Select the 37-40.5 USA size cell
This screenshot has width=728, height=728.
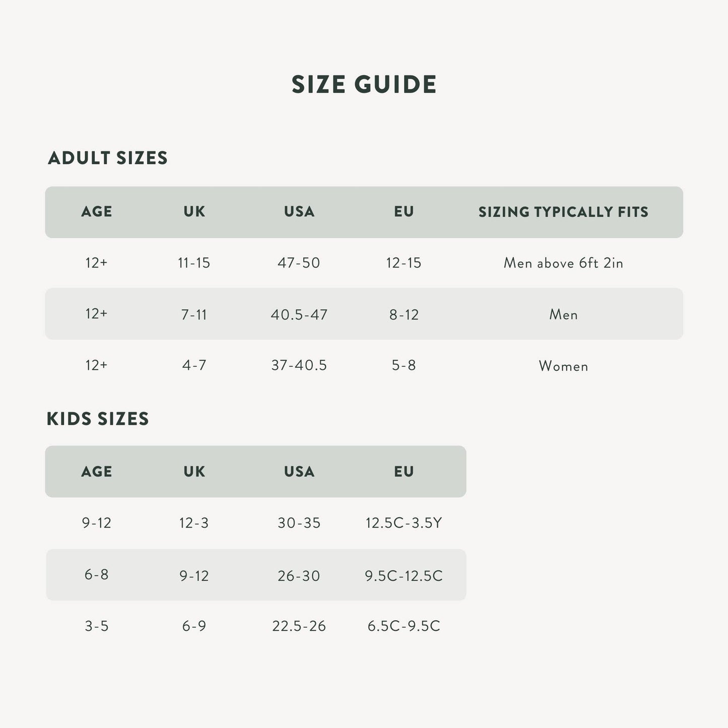coord(299,365)
